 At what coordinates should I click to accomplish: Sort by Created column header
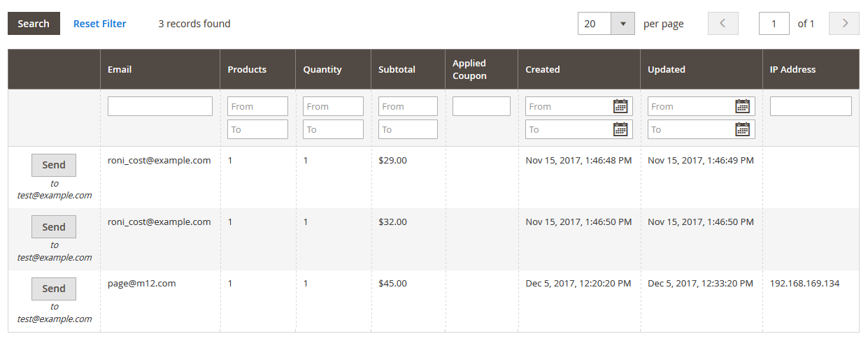[x=543, y=69]
